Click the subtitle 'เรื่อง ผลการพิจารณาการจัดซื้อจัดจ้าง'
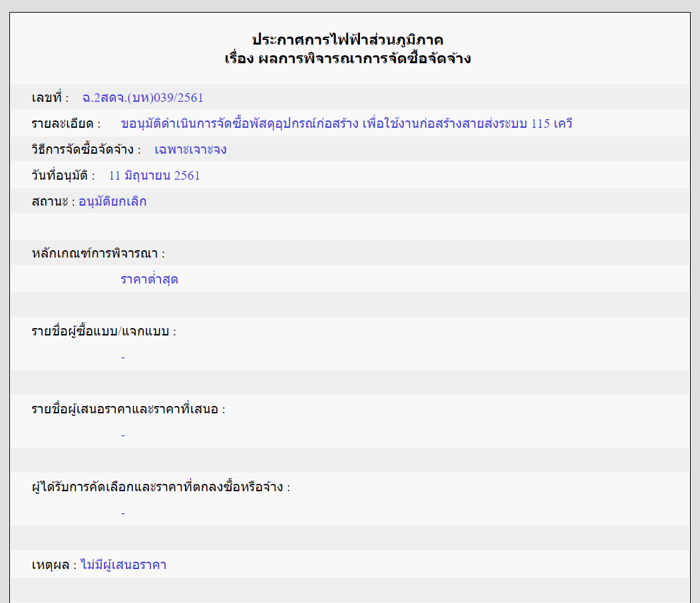 pos(347,59)
